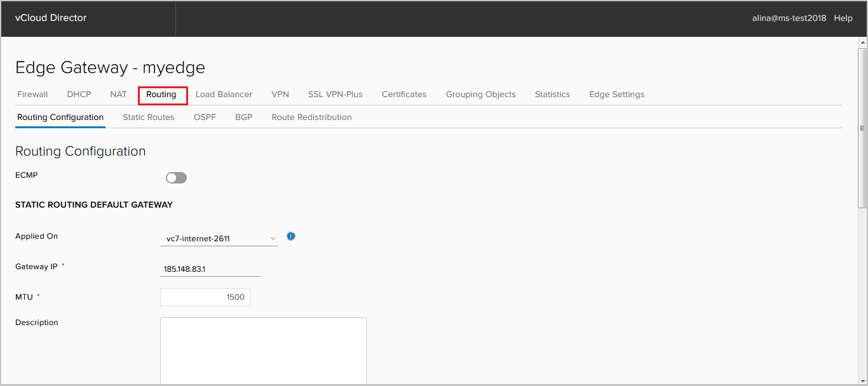Open the Load Balancer tab
The width and height of the screenshot is (868, 386).
(x=224, y=95)
